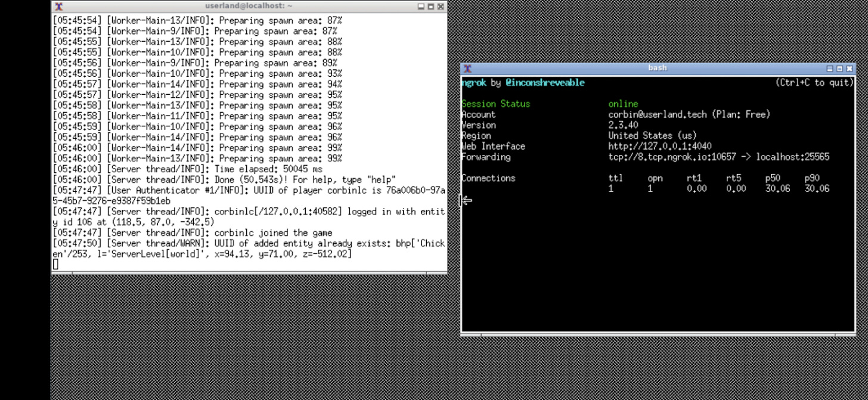Click the minimize icon on the userland@localhost window
This screenshot has width=868, height=400.
point(421,7)
